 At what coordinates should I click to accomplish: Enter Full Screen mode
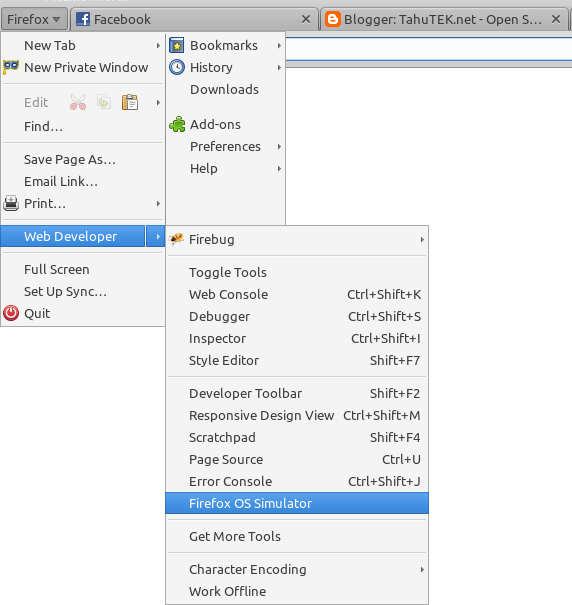point(83,269)
